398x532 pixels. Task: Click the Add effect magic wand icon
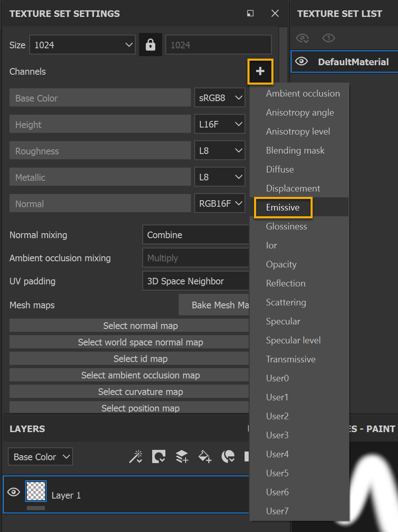tap(136, 456)
